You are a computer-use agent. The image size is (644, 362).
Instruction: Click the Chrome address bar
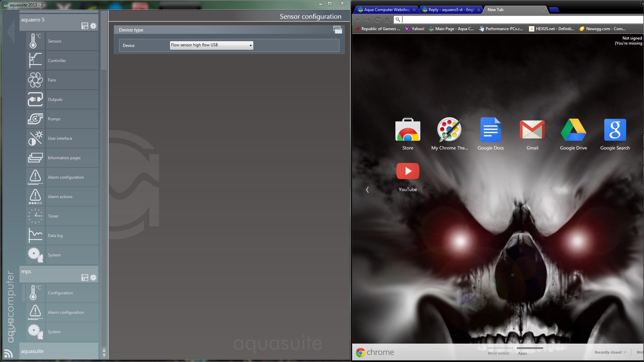pyautogui.click(x=520, y=19)
